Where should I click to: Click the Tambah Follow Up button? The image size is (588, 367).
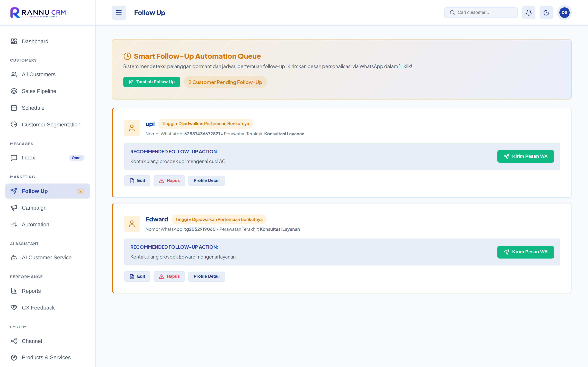152,82
